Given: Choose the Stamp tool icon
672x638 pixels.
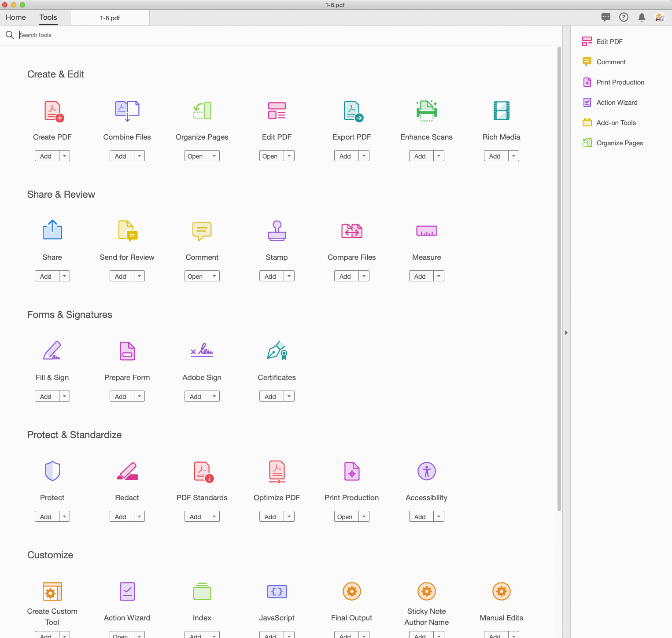Looking at the screenshot, I should (x=277, y=231).
